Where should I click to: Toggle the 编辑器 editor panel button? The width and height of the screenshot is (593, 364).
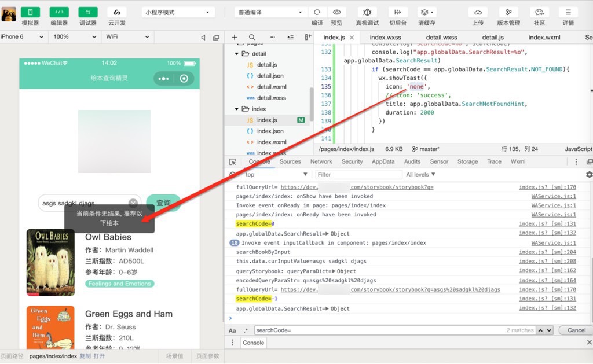click(59, 12)
